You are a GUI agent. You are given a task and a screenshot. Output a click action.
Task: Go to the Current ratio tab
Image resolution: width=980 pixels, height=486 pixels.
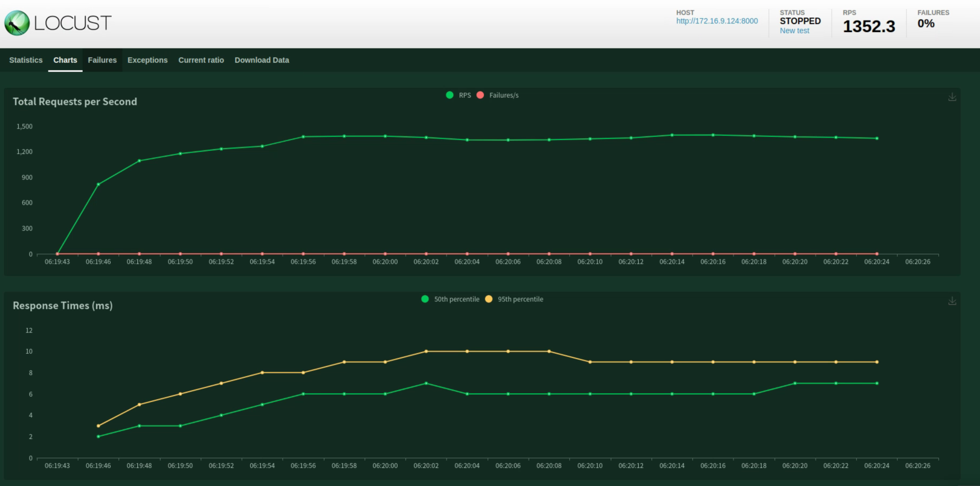(x=201, y=60)
